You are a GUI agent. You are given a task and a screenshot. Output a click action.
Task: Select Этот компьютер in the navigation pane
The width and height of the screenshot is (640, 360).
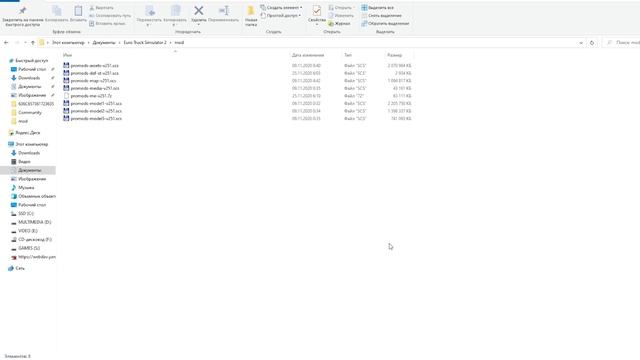click(31, 144)
